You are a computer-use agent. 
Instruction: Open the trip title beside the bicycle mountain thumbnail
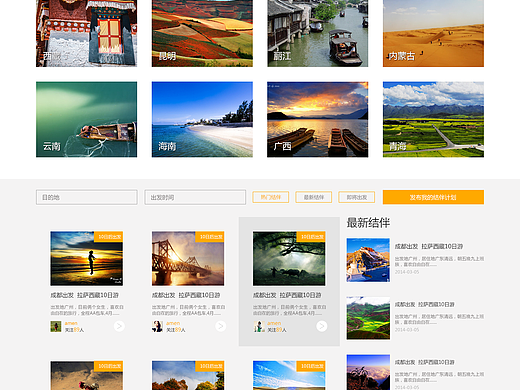point(425,362)
